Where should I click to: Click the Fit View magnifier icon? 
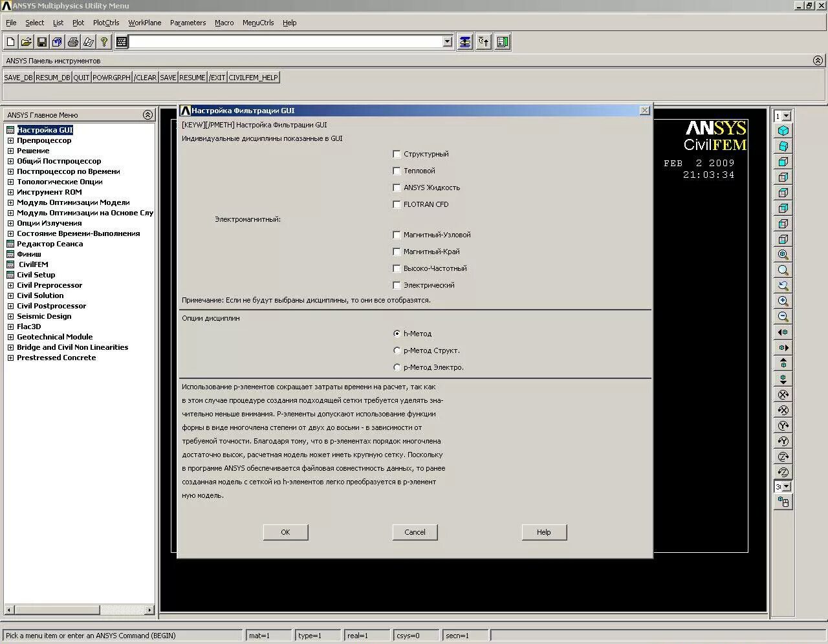point(783,255)
